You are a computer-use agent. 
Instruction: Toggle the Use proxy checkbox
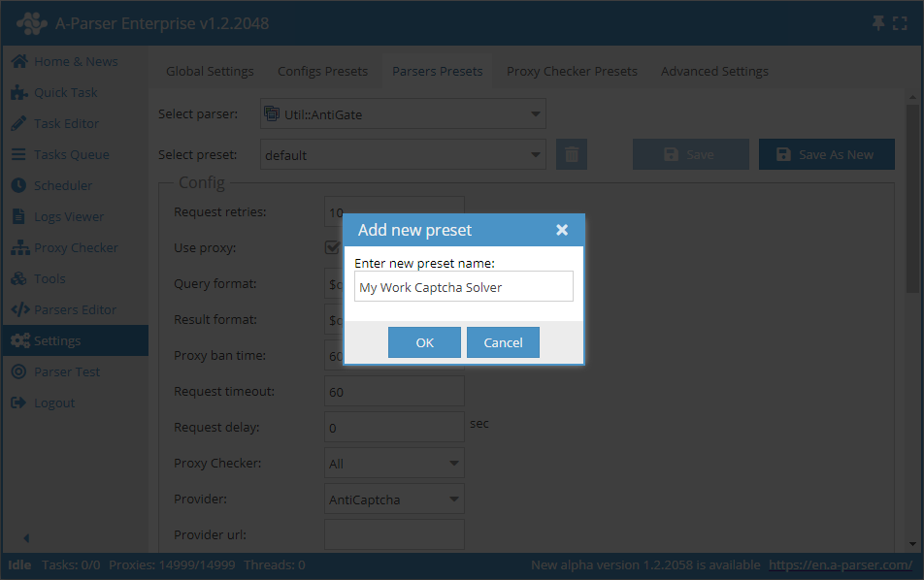pos(332,247)
